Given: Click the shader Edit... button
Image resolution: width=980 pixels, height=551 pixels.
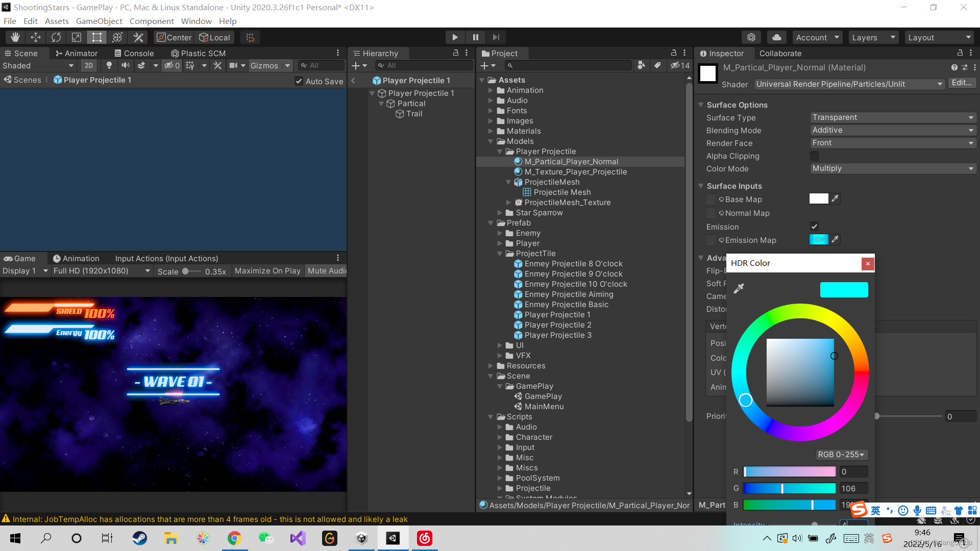Looking at the screenshot, I should 962,83.
